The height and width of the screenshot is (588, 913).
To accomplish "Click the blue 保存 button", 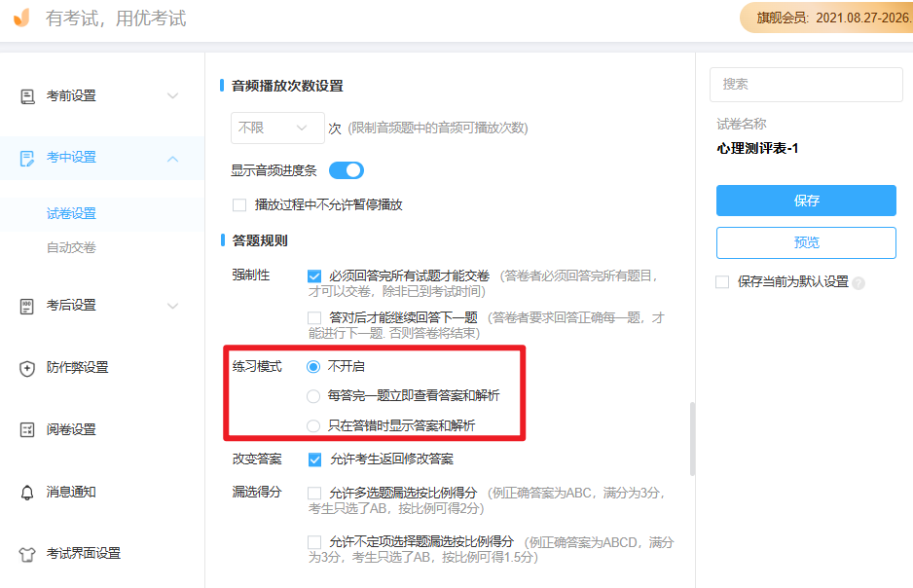I will click(x=806, y=201).
